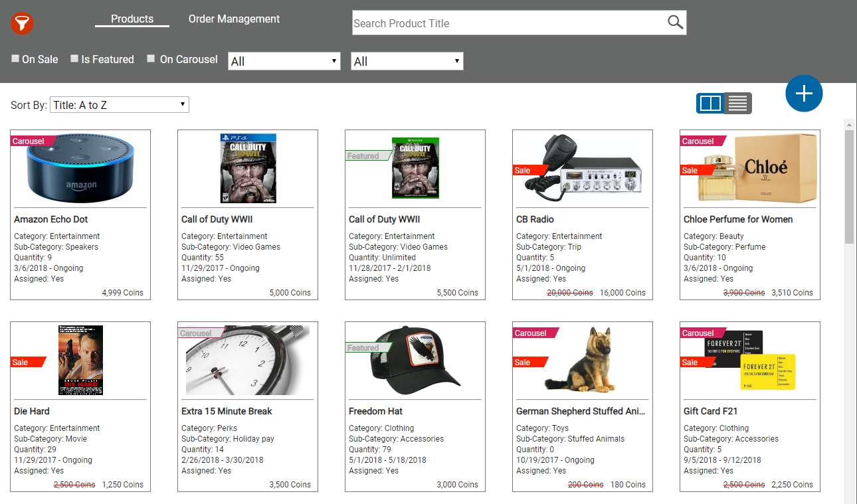Click Sub-Category: Holiday pay text

[x=228, y=439]
